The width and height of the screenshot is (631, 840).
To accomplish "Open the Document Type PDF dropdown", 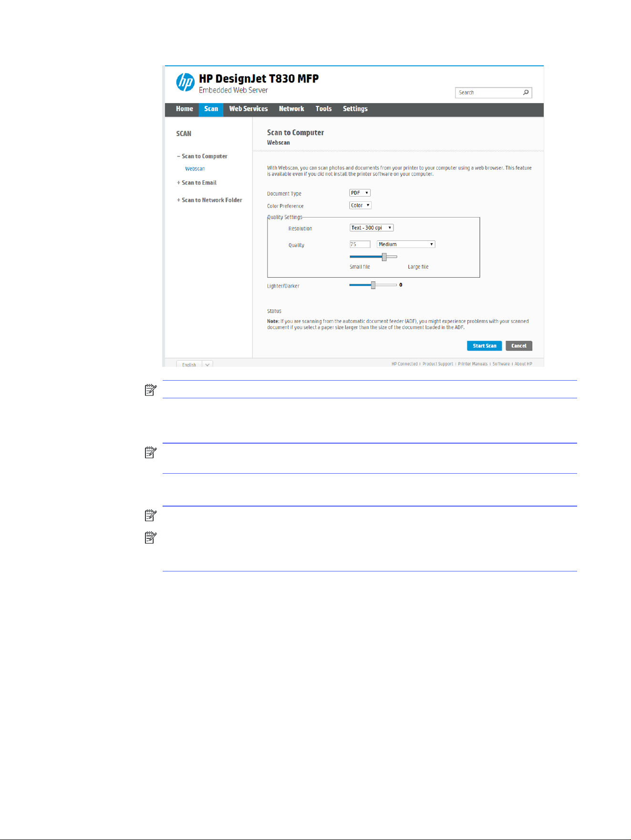I will coord(360,193).
